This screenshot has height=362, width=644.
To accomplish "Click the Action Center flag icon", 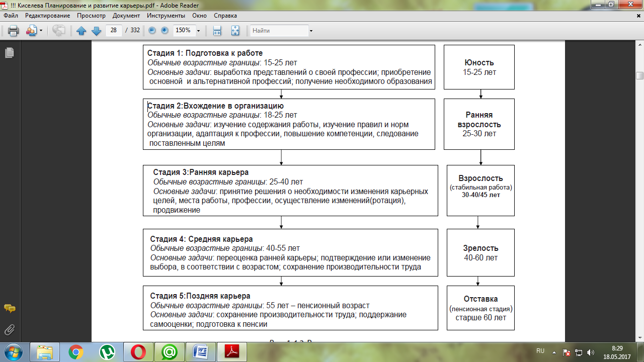I will 567,352.
